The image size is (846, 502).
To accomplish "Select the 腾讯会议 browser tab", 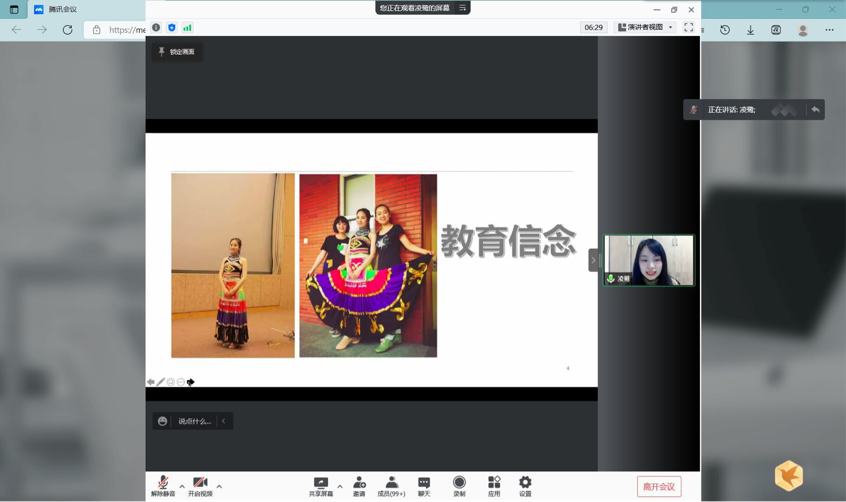I will click(x=62, y=10).
